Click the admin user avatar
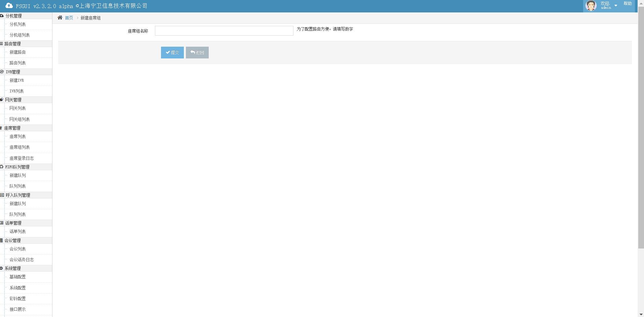Viewport: 644px width, 317px height. tap(591, 5)
